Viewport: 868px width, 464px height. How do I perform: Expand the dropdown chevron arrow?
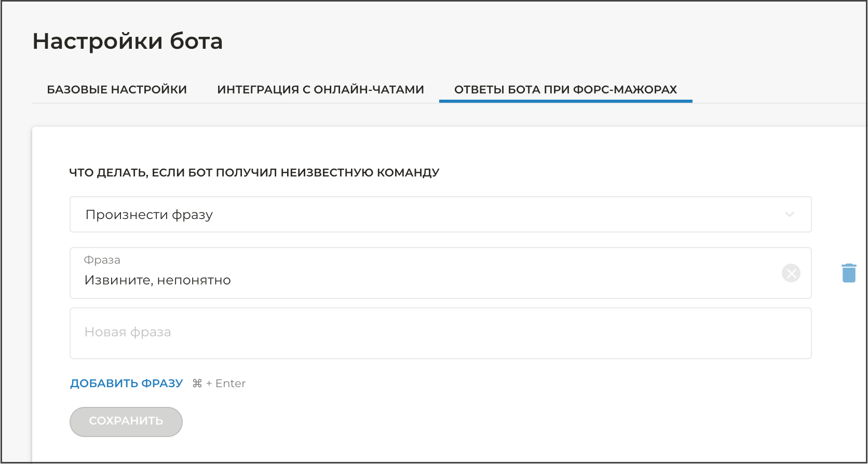(790, 214)
